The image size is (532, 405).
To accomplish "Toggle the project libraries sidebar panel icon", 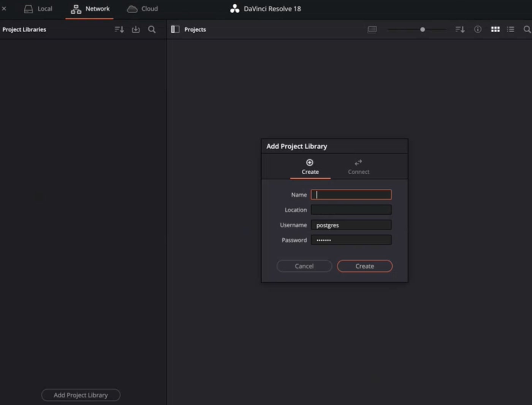I will [x=175, y=29].
